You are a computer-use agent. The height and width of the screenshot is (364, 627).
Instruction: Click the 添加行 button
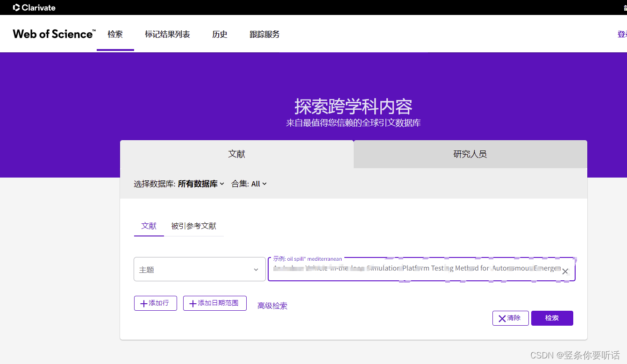click(x=156, y=303)
